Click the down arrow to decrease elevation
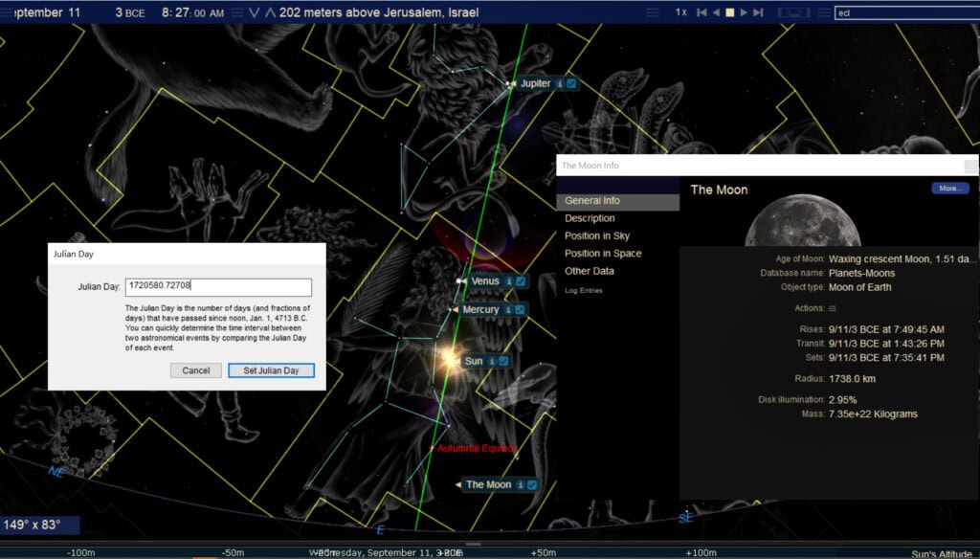Screen dimensions: 980x559 click(254, 12)
